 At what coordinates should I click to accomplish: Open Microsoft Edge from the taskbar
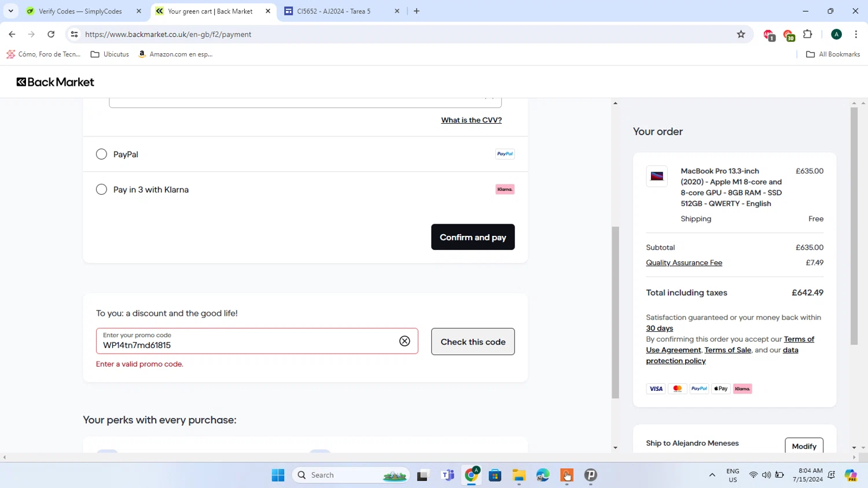(x=543, y=475)
